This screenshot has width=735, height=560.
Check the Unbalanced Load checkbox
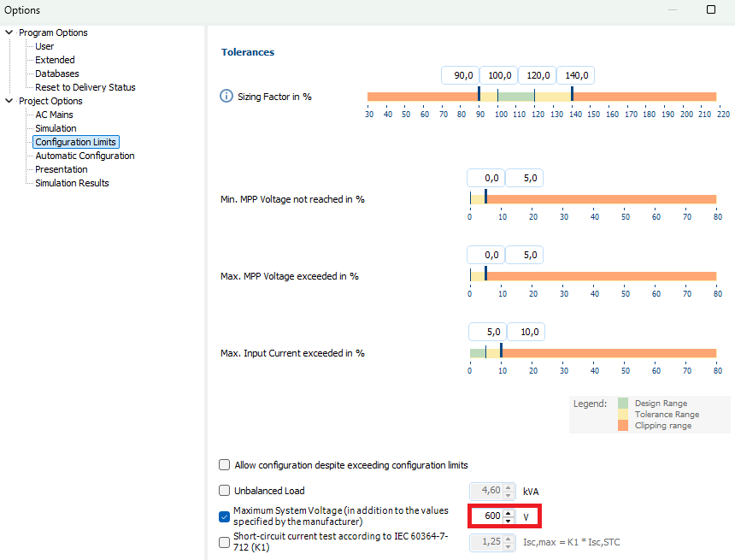(225, 491)
